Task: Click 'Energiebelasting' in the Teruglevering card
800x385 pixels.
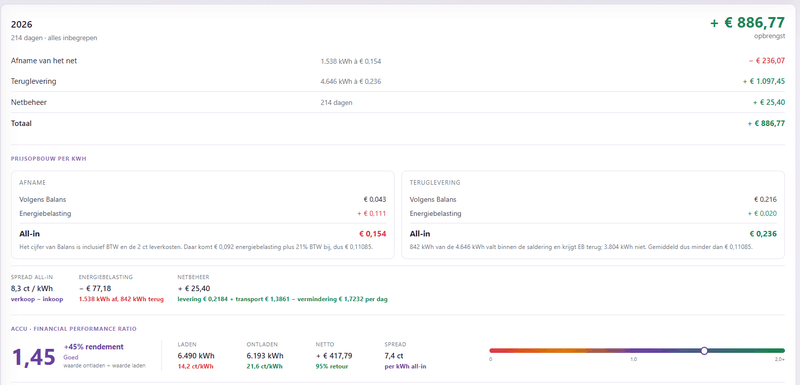Action: [435, 213]
